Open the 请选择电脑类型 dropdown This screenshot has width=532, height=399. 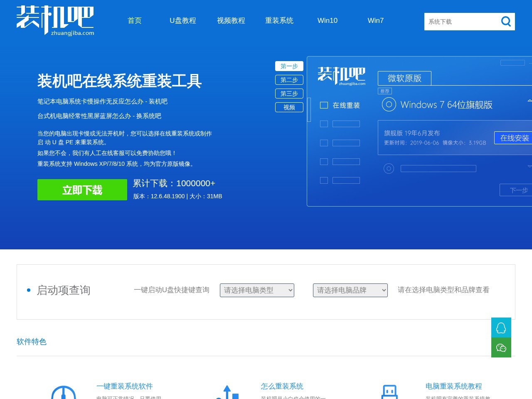[257, 290]
